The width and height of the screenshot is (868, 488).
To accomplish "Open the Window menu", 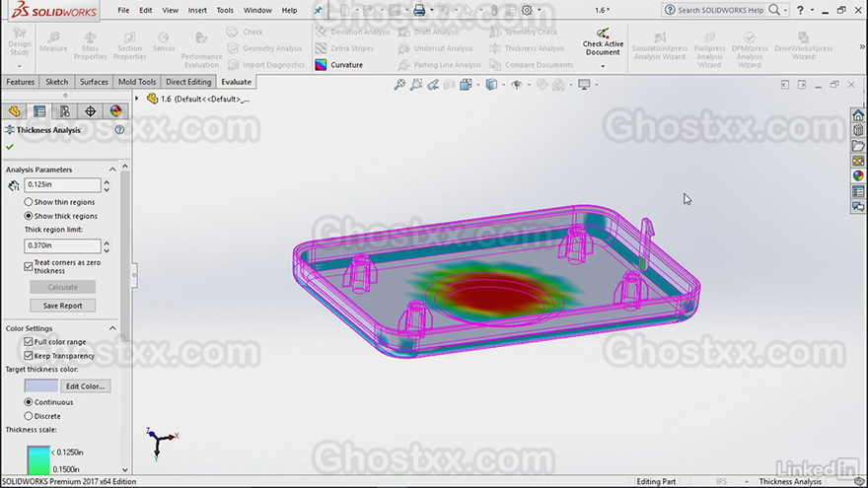I will (257, 10).
